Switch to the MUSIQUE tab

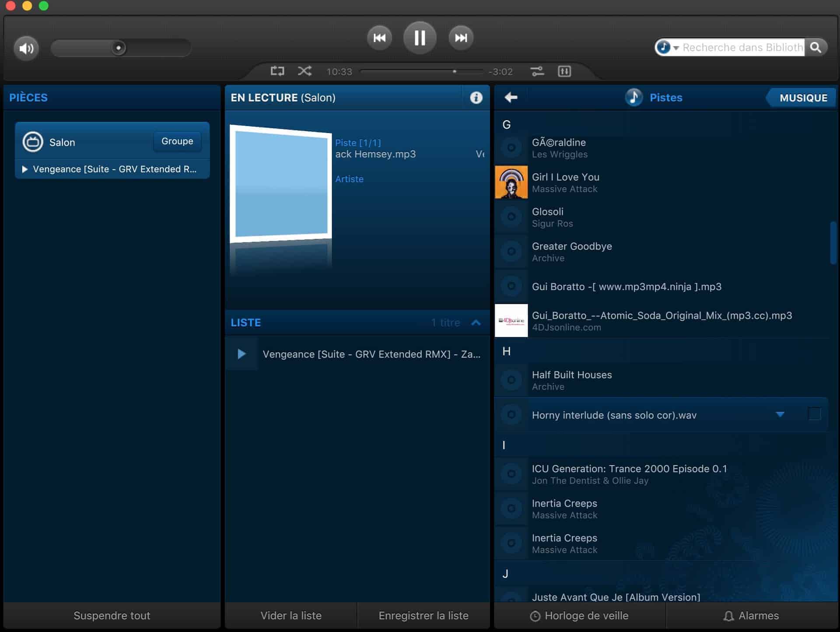tap(803, 98)
